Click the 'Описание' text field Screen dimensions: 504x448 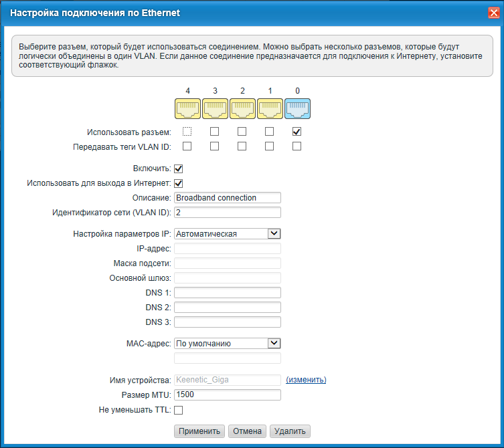tap(227, 198)
